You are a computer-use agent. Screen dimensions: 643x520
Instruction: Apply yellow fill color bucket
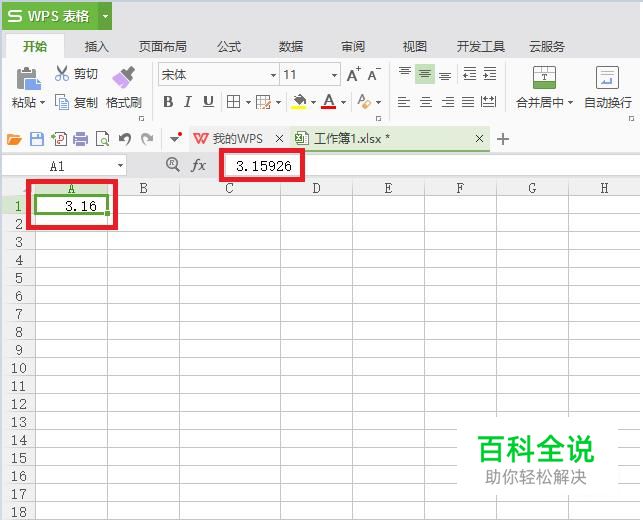[x=299, y=101]
